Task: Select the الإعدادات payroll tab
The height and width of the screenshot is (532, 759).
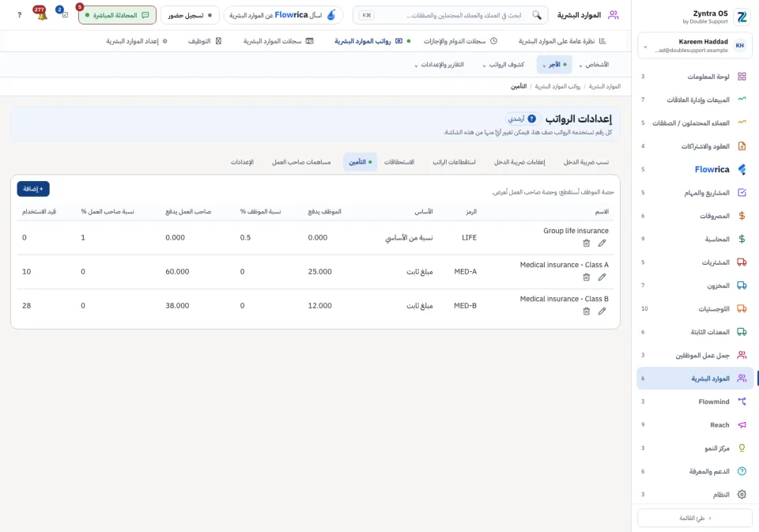Action: 242,162
